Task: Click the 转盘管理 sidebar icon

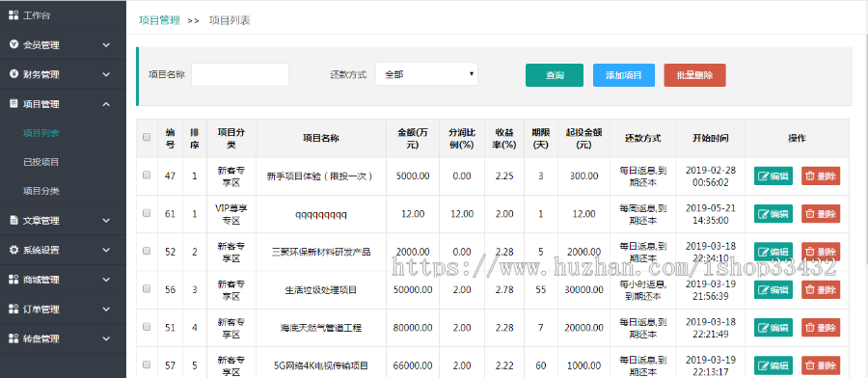Action: tap(14, 338)
